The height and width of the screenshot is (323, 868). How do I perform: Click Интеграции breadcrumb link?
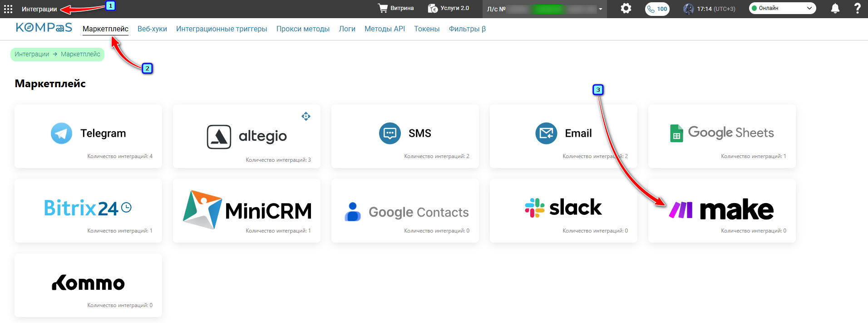pos(32,54)
